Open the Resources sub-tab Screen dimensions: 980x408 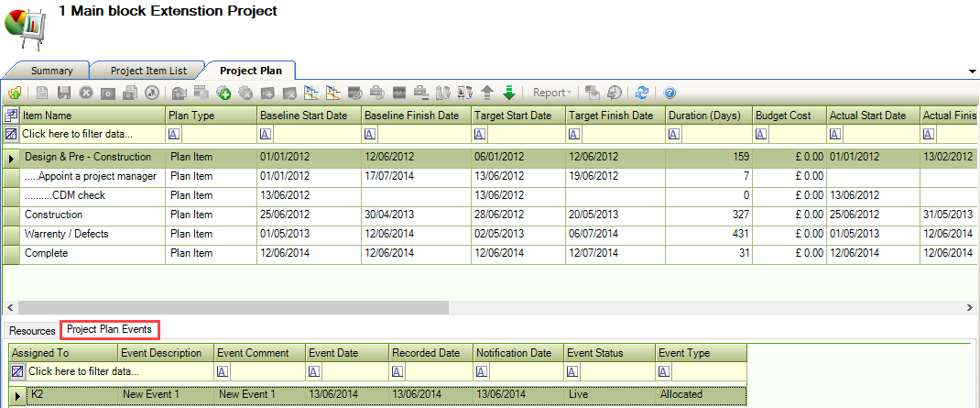[x=32, y=330]
